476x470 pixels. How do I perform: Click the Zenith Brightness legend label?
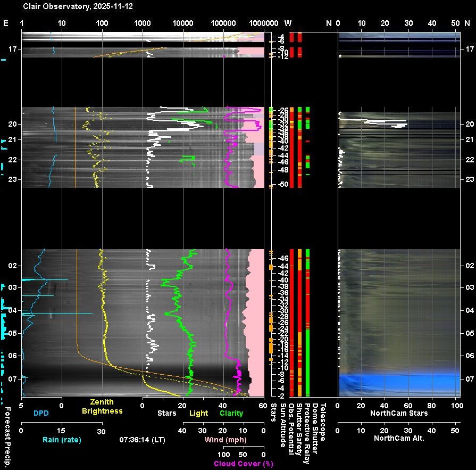click(x=102, y=407)
